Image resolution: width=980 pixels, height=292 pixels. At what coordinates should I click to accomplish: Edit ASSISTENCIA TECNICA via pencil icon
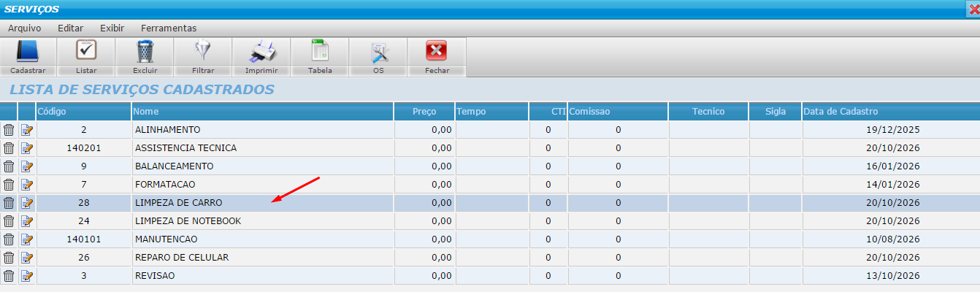pos(27,148)
